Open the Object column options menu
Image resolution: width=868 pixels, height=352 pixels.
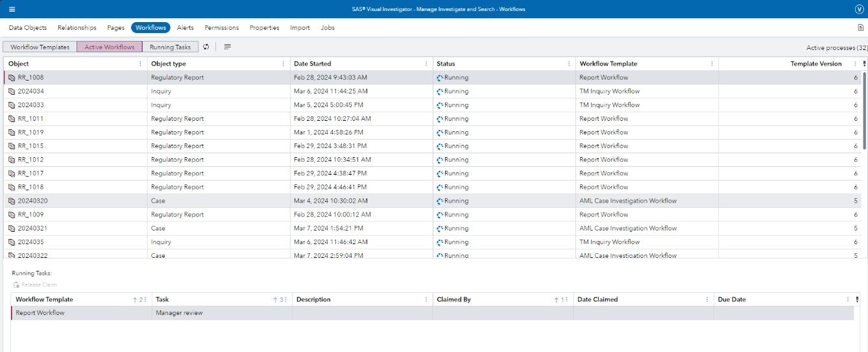click(x=141, y=64)
